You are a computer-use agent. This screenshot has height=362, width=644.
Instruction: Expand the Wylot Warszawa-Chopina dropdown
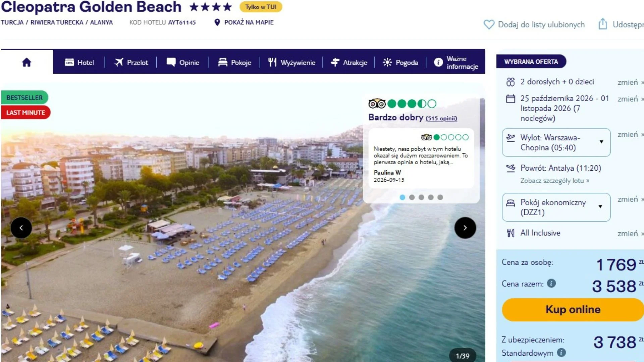(x=556, y=142)
